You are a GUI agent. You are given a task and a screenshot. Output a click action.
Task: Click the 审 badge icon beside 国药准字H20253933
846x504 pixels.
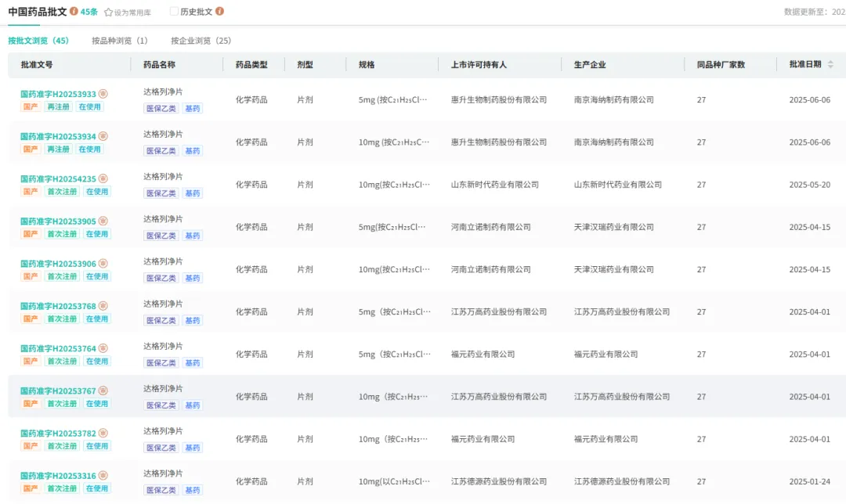point(103,94)
